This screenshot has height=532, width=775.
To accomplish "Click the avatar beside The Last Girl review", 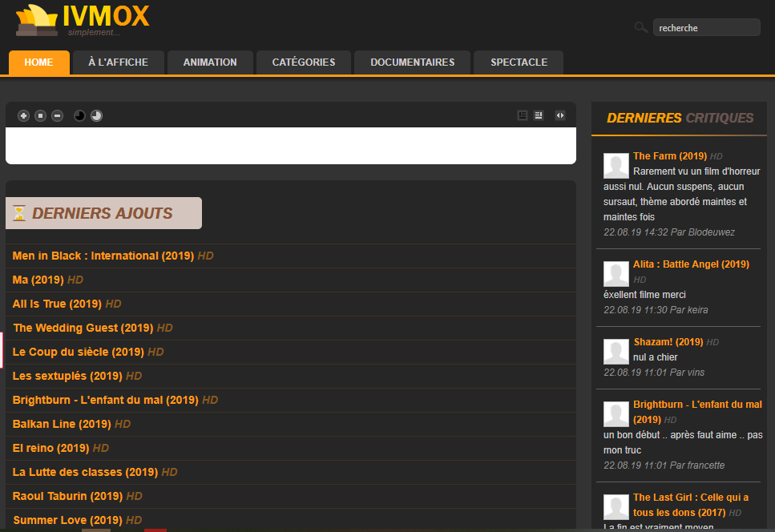I will tap(616, 507).
